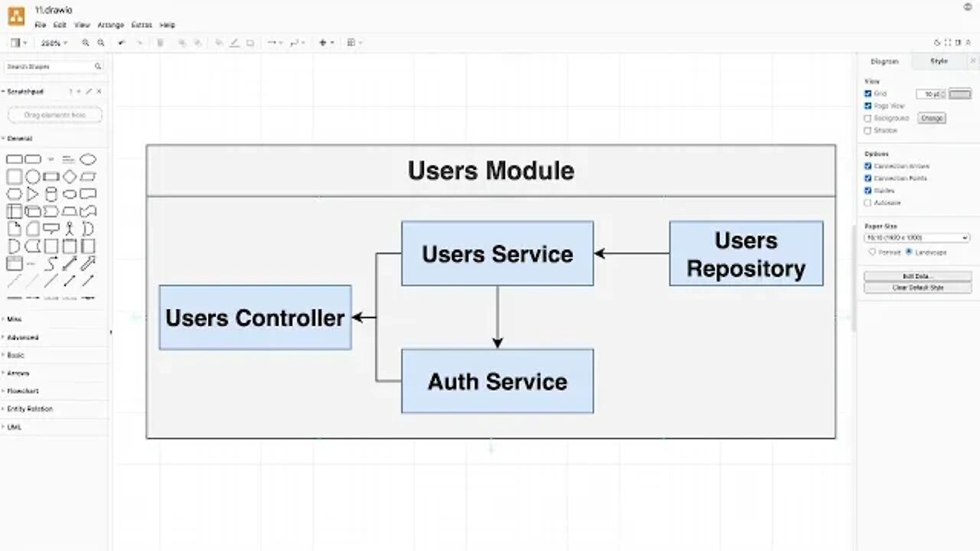
Task: Click the Line Color toolbar icon
Action: tap(234, 43)
